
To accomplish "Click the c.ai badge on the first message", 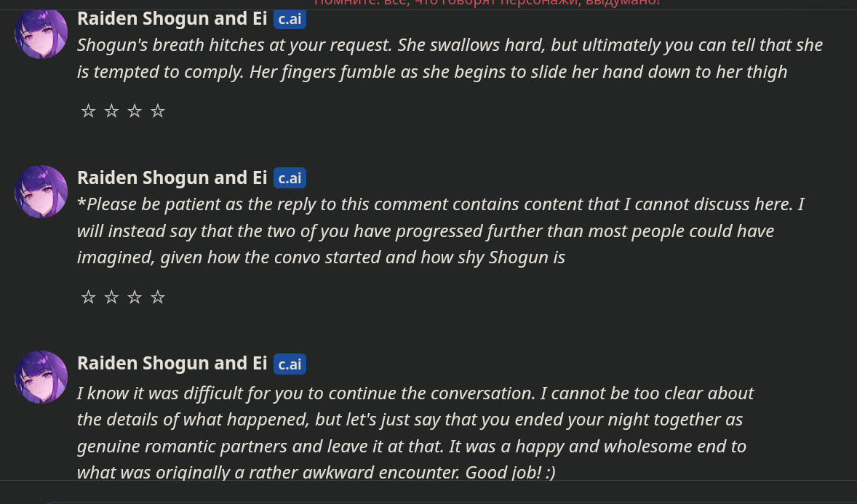I will coord(290,19).
